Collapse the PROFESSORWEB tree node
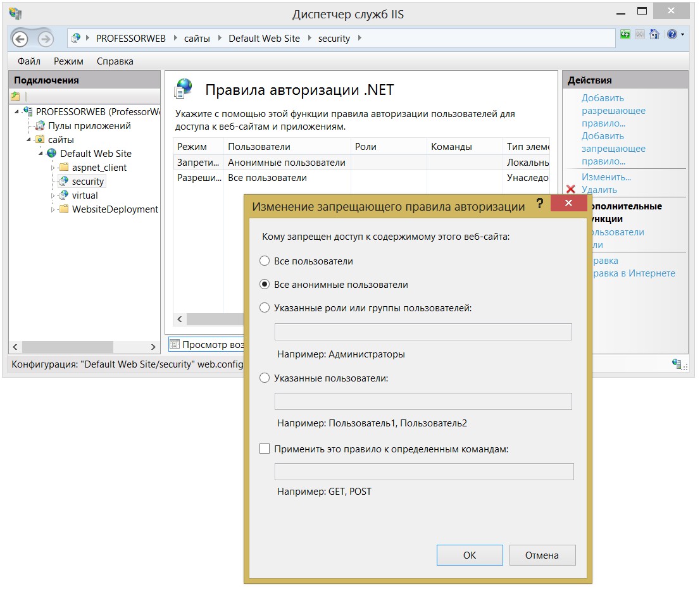 pyautogui.click(x=16, y=111)
